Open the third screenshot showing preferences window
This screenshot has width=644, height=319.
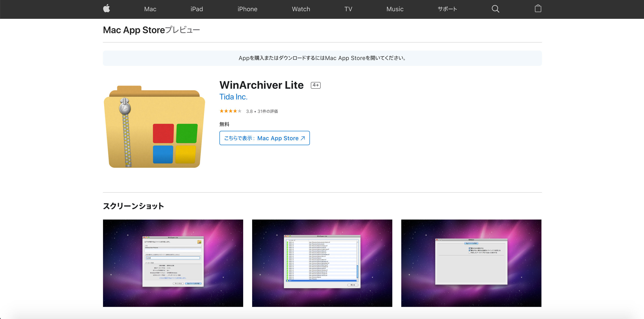coord(471,263)
